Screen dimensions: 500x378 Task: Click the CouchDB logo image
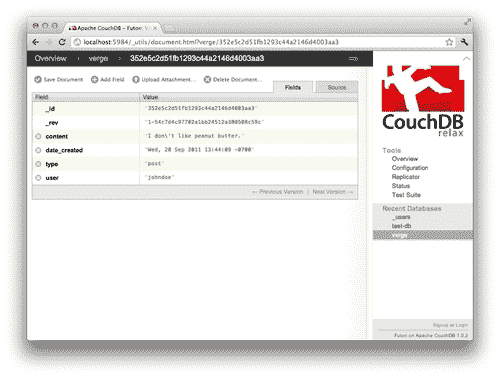(423, 101)
